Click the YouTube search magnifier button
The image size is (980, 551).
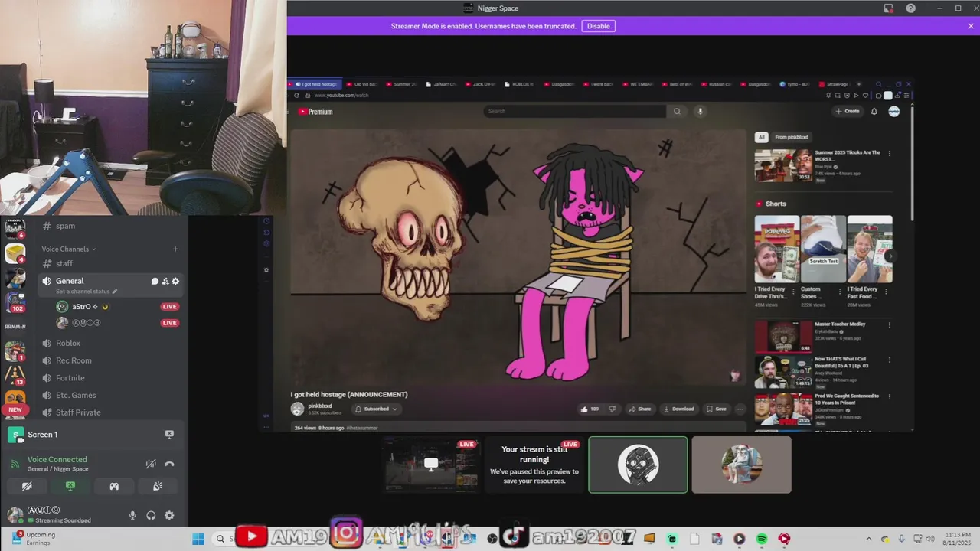677,111
